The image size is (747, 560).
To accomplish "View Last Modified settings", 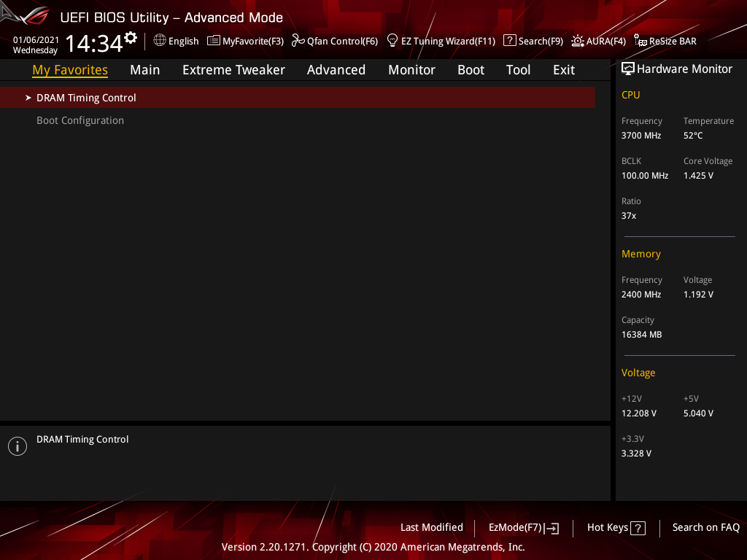I will [x=432, y=528].
